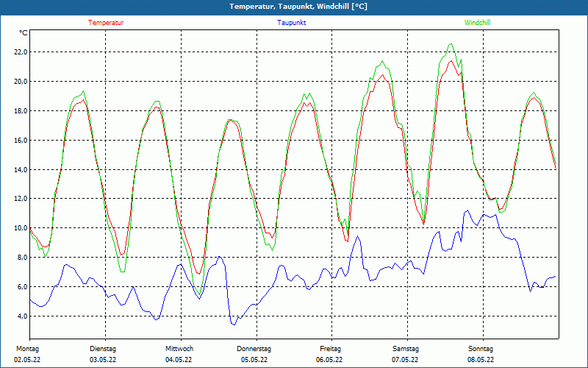
Task: Click the blue Taupunkt legend label
Action: coord(291,23)
